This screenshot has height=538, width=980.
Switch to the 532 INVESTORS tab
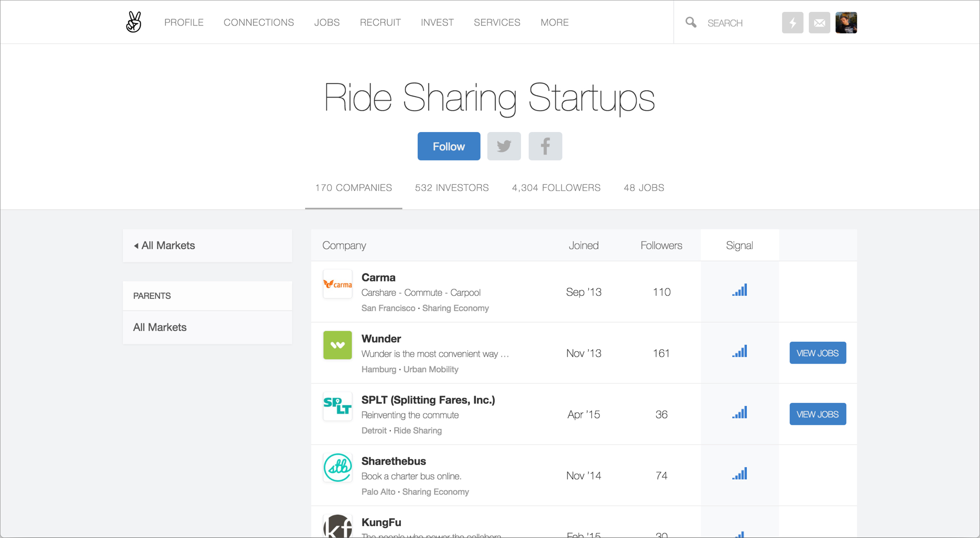pos(452,188)
